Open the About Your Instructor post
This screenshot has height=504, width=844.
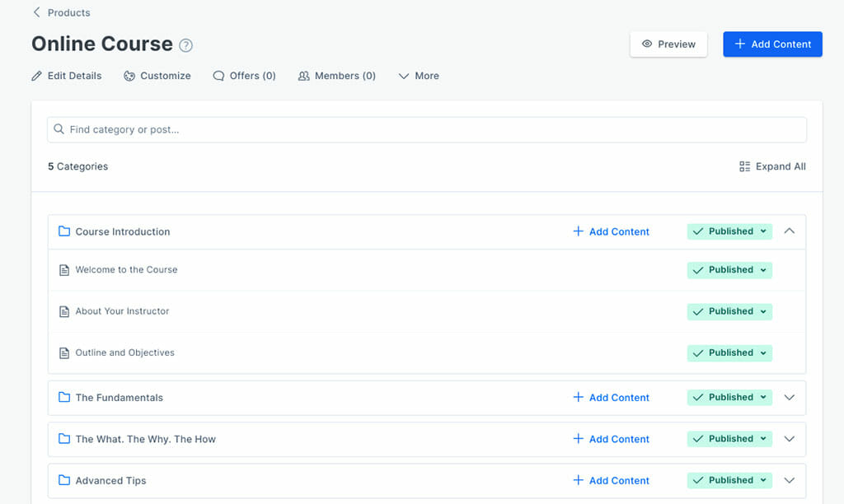point(122,311)
